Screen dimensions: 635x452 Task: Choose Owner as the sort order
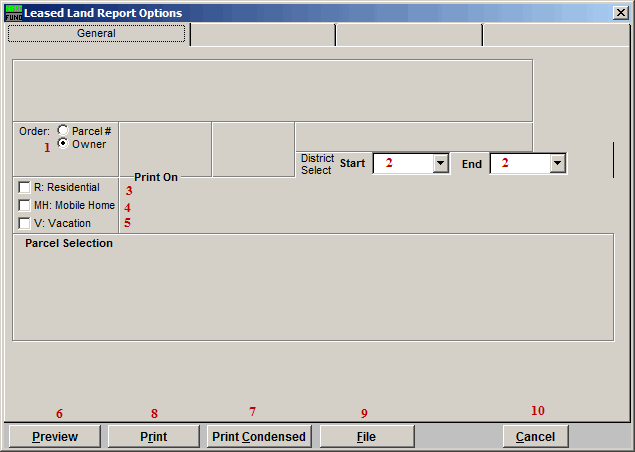[64, 144]
